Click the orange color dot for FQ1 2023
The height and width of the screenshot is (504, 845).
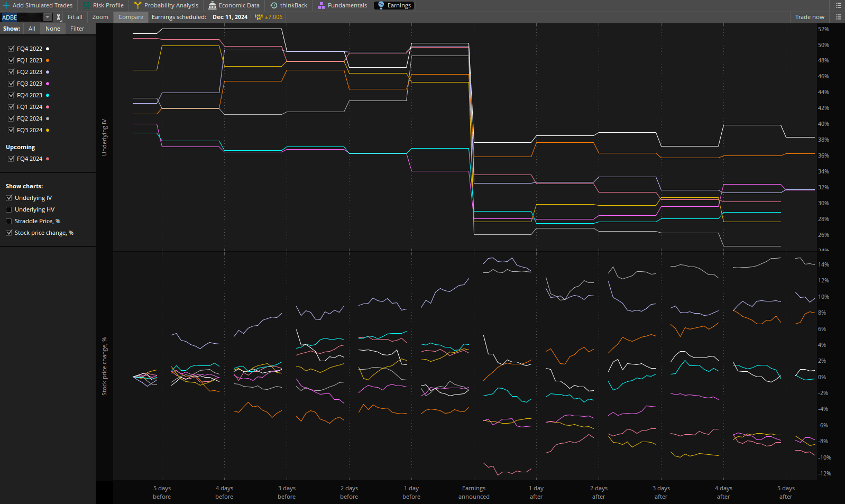pyautogui.click(x=48, y=60)
